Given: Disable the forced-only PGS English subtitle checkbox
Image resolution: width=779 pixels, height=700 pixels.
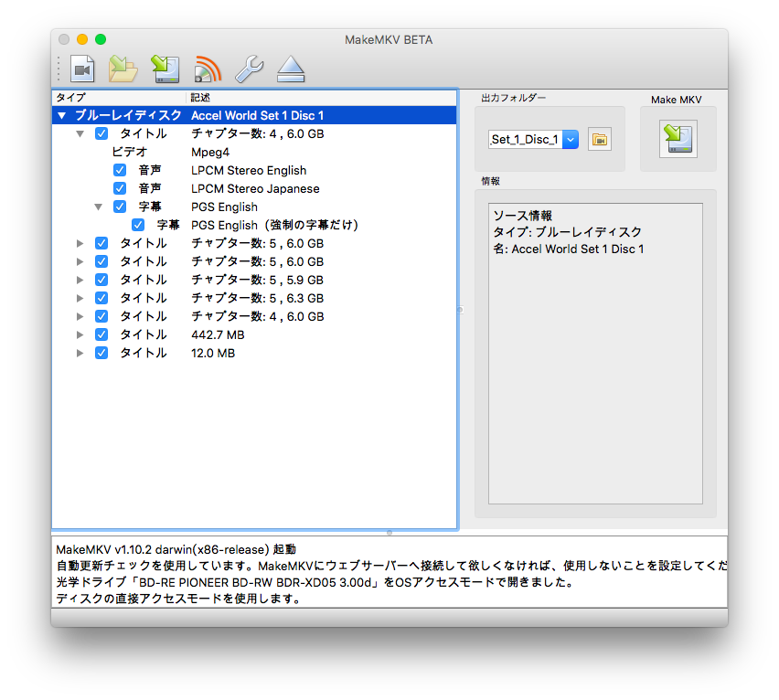Looking at the screenshot, I should pyautogui.click(x=138, y=226).
